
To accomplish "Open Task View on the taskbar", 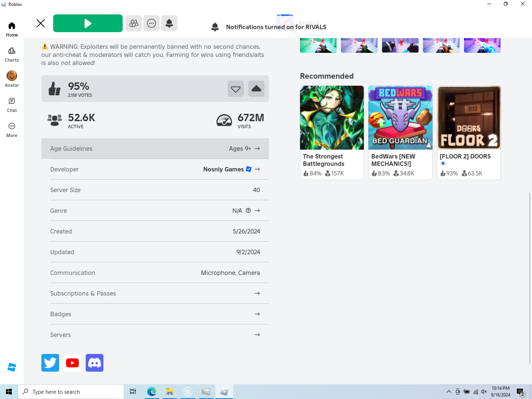I will (x=133, y=392).
